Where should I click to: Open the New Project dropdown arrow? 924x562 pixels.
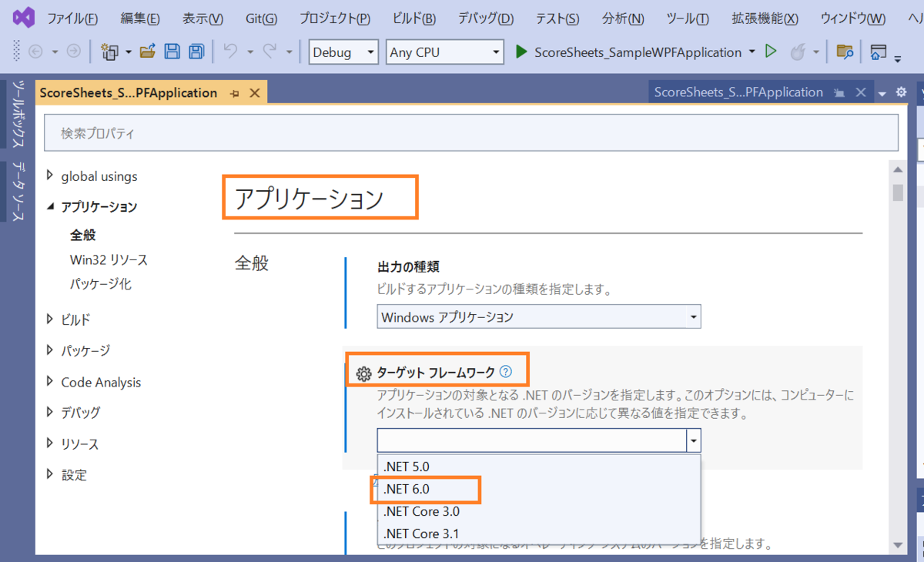pyautogui.click(x=129, y=52)
